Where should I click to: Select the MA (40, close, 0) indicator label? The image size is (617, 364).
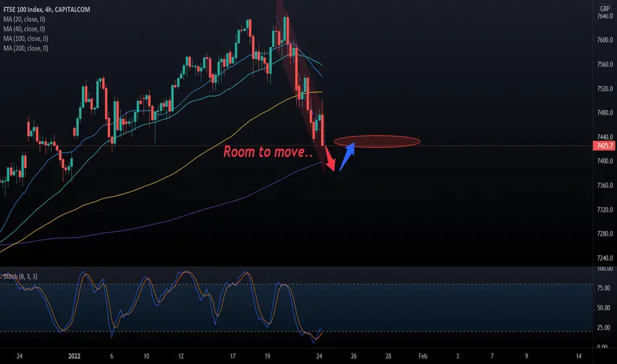click(x=24, y=28)
